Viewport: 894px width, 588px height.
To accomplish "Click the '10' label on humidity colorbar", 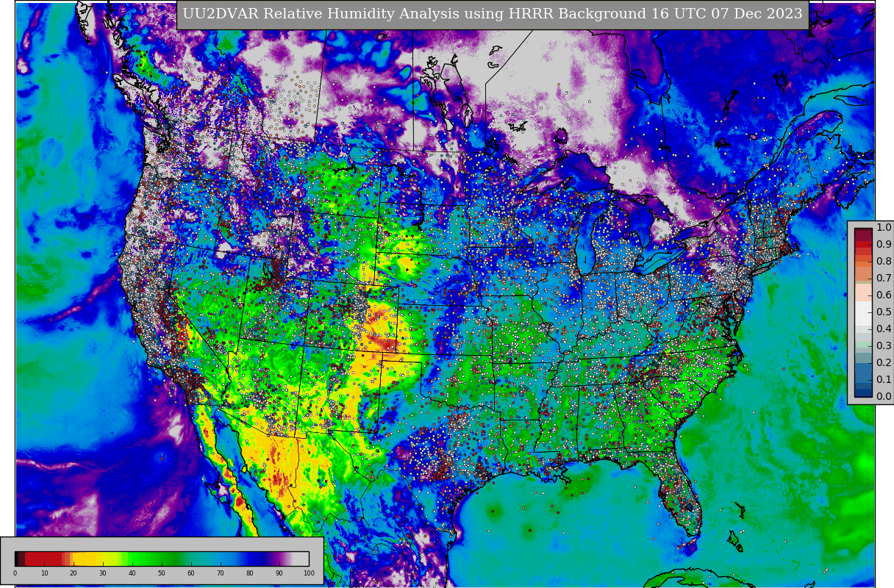I will [x=44, y=573].
